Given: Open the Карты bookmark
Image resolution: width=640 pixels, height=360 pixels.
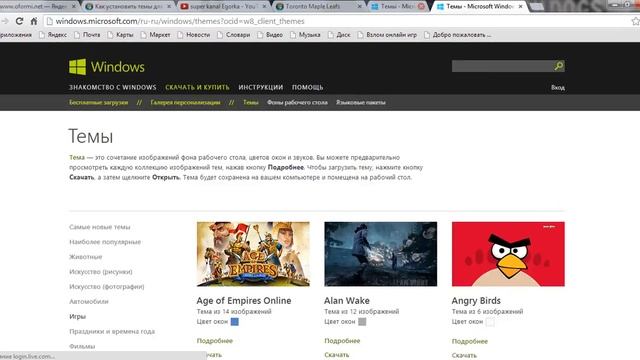Looking at the screenshot, I should pos(120,35).
